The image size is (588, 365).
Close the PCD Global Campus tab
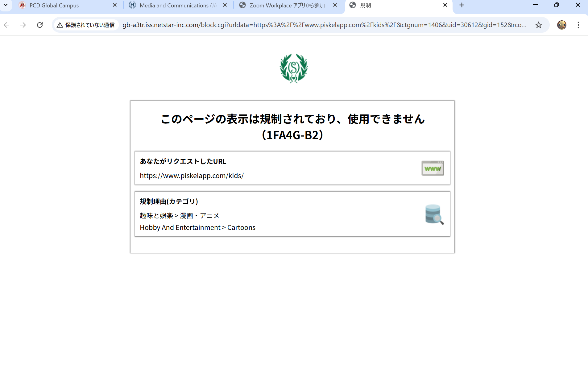(x=115, y=5)
